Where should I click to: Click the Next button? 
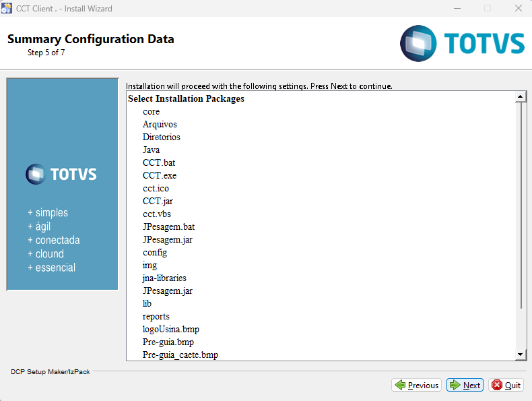coord(465,385)
